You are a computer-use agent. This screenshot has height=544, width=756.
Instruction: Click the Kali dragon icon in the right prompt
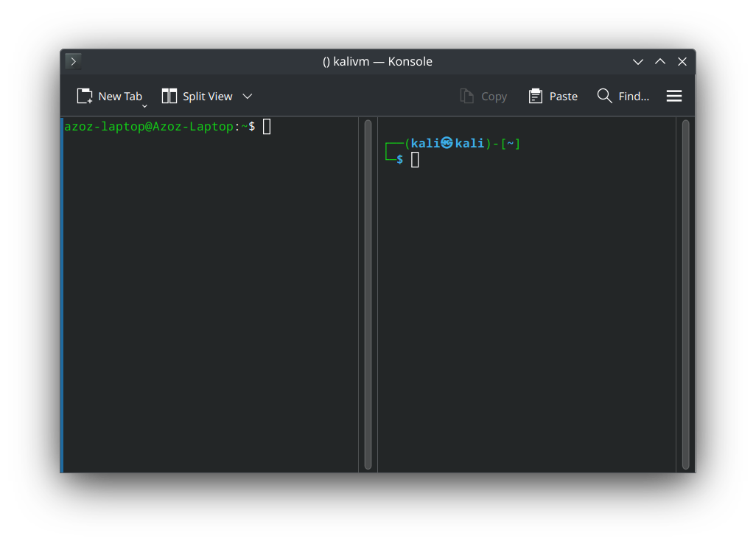click(447, 143)
